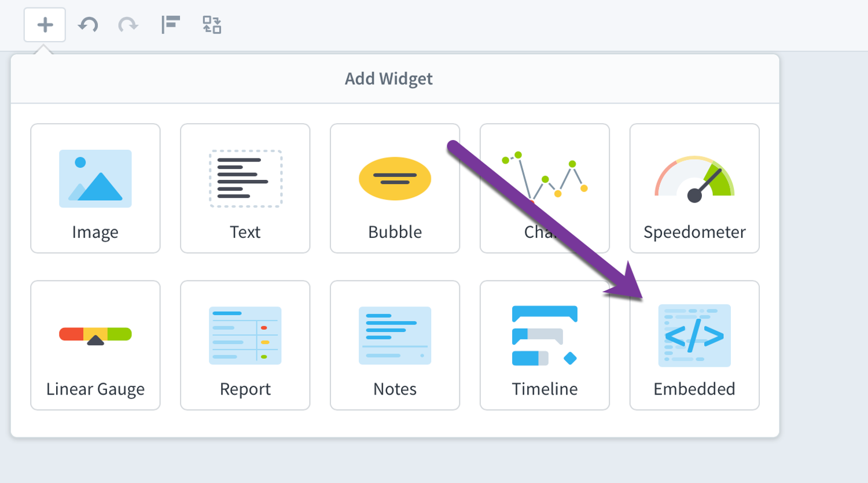Choose the Timeline widget
Viewport: 868px width, 483px height.
click(545, 345)
